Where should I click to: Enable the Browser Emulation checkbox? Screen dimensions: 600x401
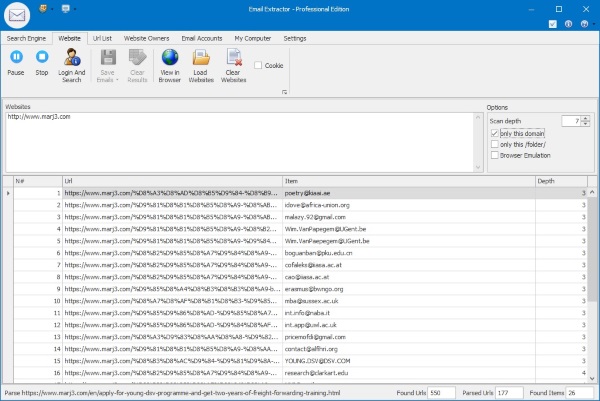494,155
